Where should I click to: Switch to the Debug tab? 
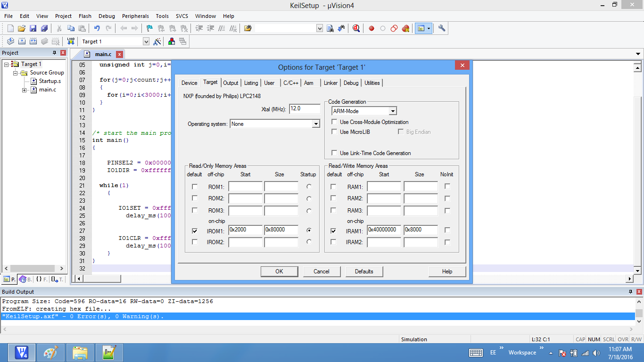coord(351,83)
